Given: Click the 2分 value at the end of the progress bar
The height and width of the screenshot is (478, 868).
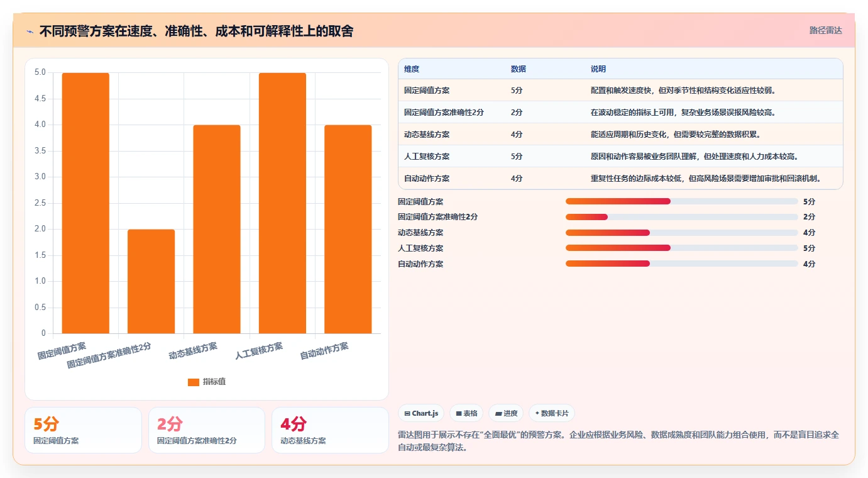Looking at the screenshot, I should tap(810, 217).
